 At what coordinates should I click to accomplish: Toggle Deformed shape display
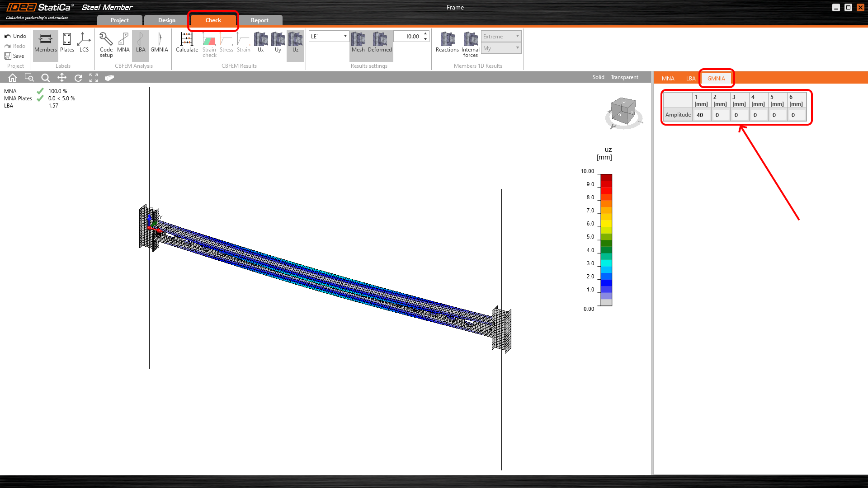coord(380,42)
